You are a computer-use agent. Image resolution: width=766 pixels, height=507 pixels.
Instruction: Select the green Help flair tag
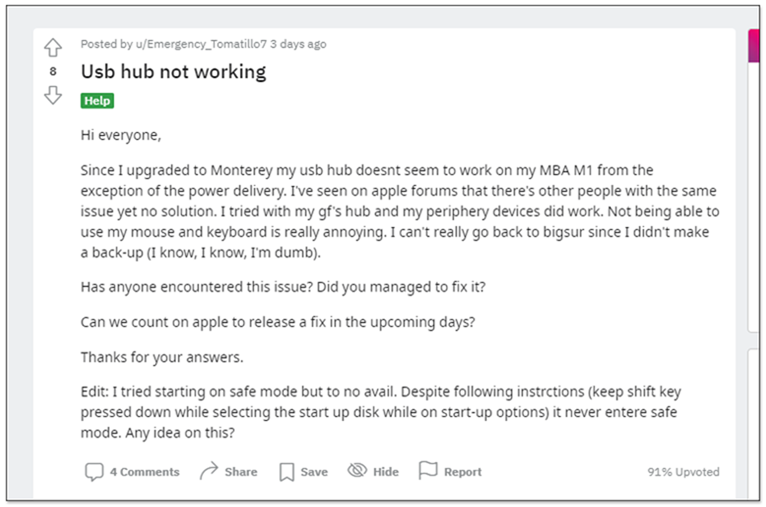pos(97,101)
